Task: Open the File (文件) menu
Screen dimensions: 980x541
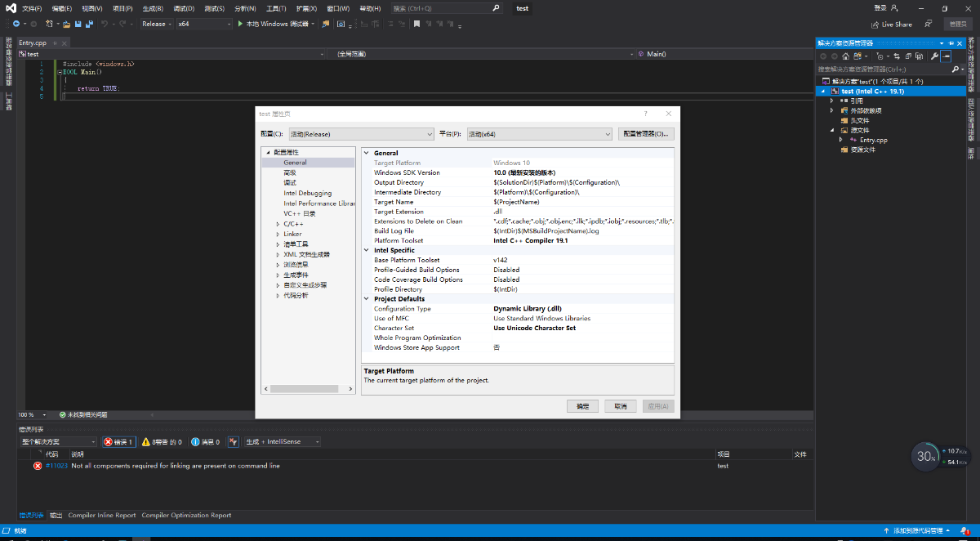Action: click(32, 8)
